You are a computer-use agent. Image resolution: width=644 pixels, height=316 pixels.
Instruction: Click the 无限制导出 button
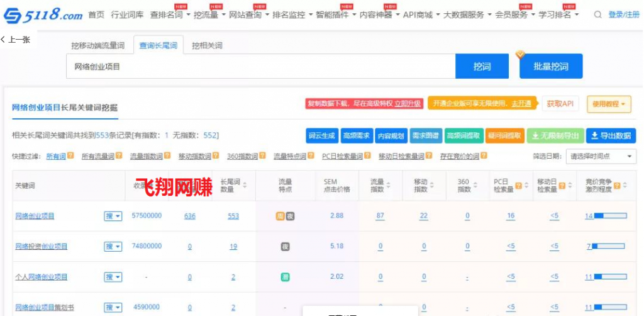(x=555, y=135)
